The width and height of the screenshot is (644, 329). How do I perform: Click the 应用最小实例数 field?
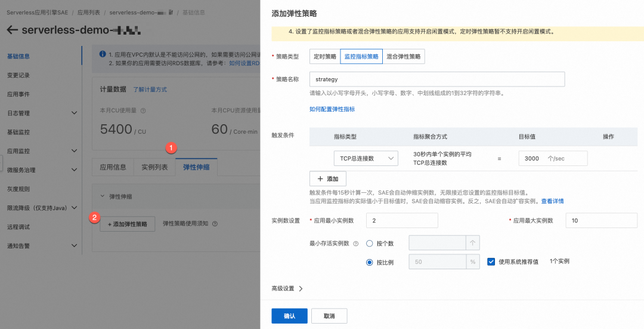click(x=402, y=220)
